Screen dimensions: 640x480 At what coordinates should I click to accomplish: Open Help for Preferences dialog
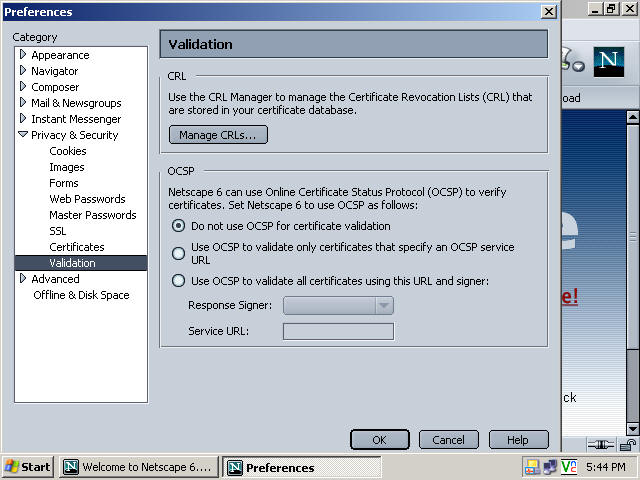[518, 440]
